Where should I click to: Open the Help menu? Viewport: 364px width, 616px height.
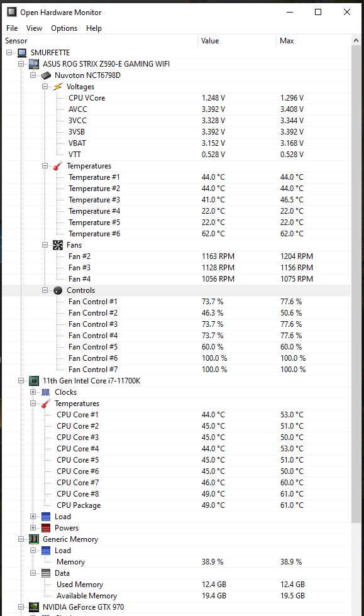pos(94,28)
